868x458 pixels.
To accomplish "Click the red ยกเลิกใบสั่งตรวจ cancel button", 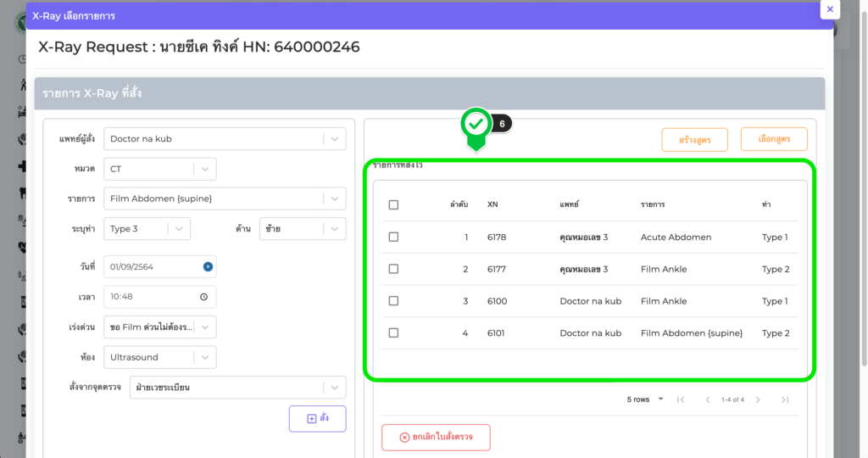I will pyautogui.click(x=436, y=438).
